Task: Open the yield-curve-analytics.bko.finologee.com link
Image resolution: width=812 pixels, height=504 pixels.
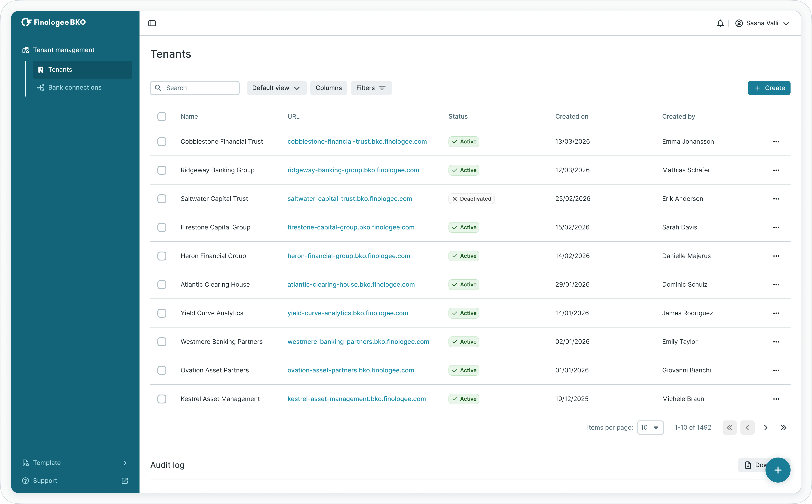Action: [x=347, y=313]
